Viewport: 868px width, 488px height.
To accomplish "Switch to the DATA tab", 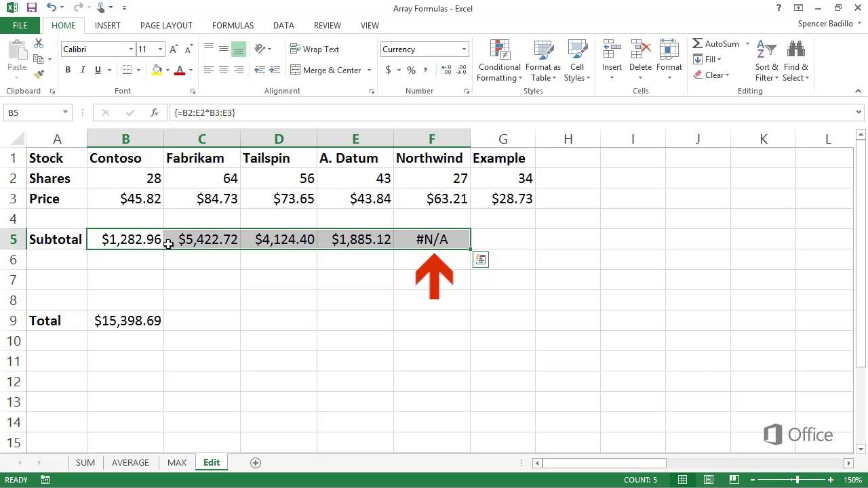I will click(x=283, y=26).
